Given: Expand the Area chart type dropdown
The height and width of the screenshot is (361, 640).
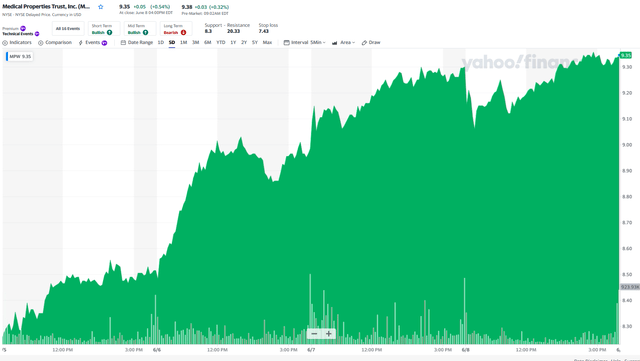Looking at the screenshot, I should point(343,42).
